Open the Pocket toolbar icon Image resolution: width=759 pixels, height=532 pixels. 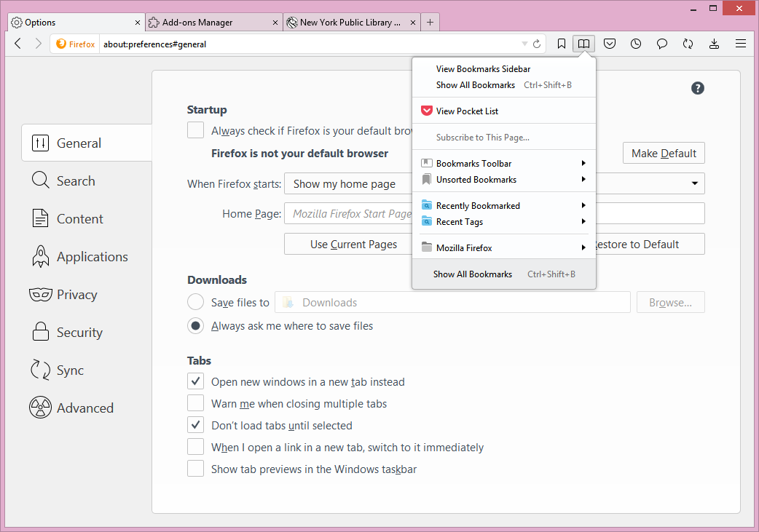610,44
